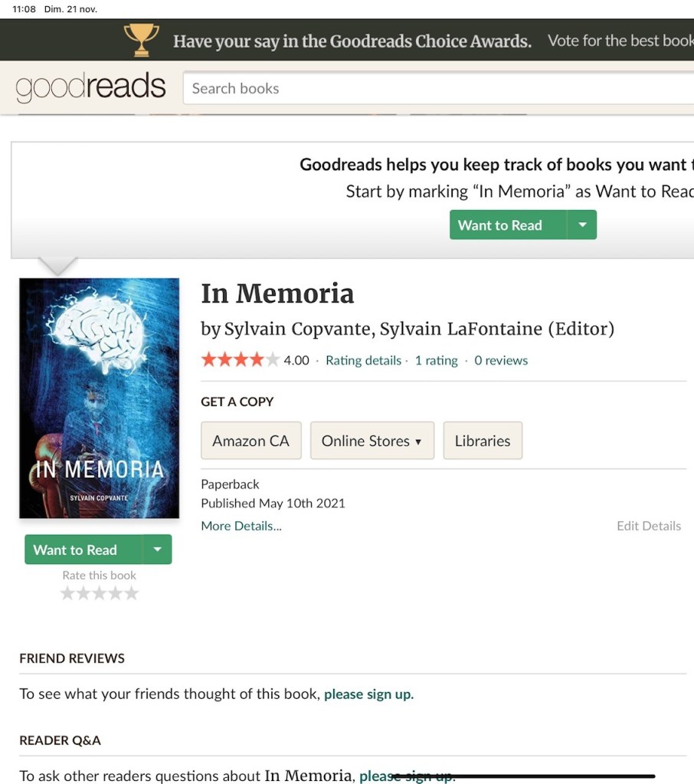Click the top banner Want to Read button

pos(508,225)
